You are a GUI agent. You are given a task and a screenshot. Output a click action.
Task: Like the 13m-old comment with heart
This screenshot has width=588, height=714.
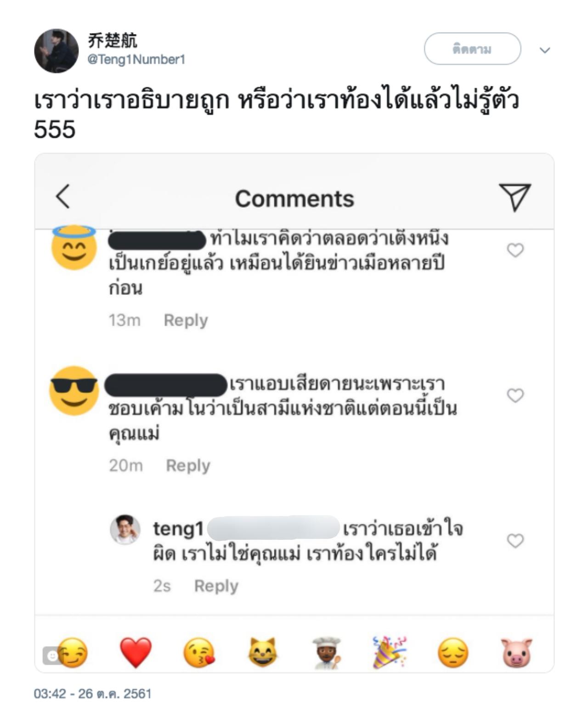coord(515,250)
